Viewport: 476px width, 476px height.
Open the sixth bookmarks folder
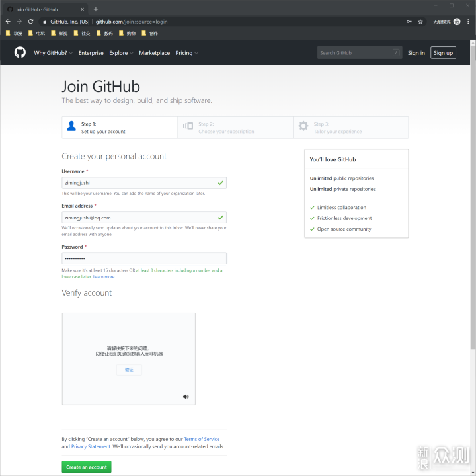pyautogui.click(x=127, y=33)
